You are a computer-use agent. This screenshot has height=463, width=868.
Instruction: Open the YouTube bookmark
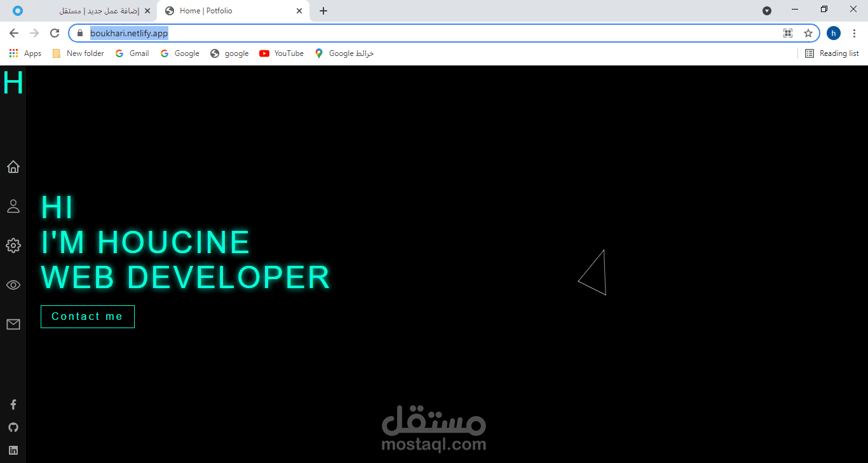click(281, 53)
